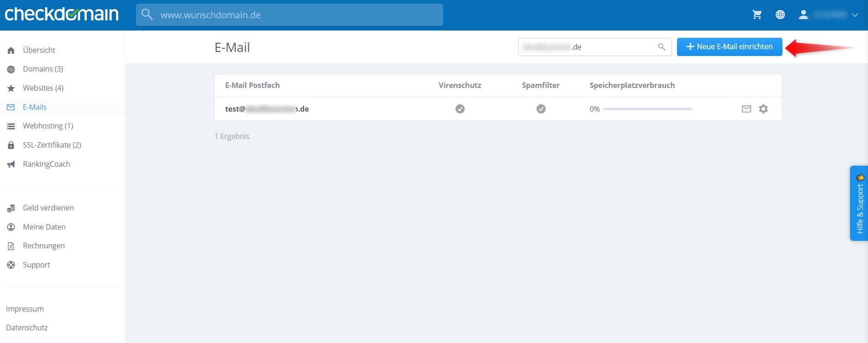Open the user account icon
Screen dimensions: 868x343
[x=803, y=15]
